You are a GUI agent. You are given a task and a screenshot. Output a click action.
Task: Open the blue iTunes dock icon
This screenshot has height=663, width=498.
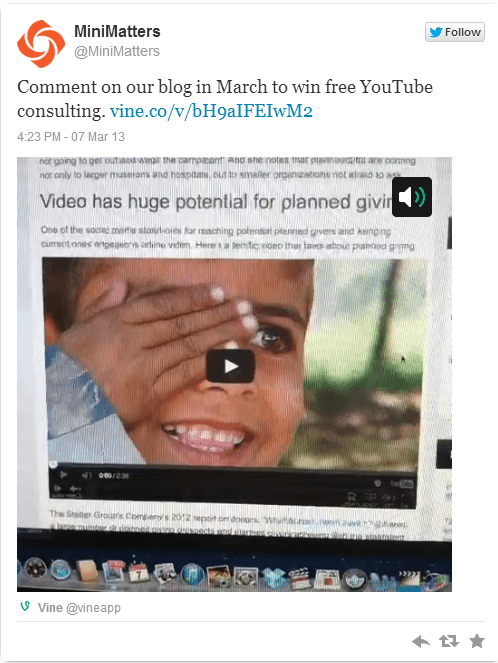193,575
